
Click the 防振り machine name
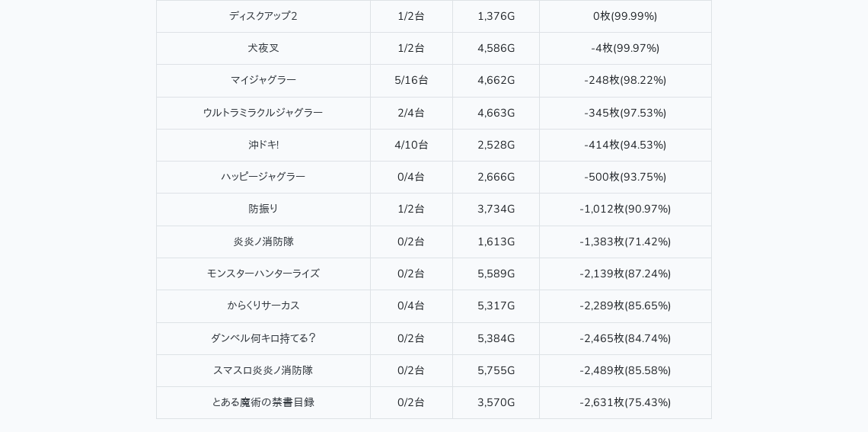(263, 209)
